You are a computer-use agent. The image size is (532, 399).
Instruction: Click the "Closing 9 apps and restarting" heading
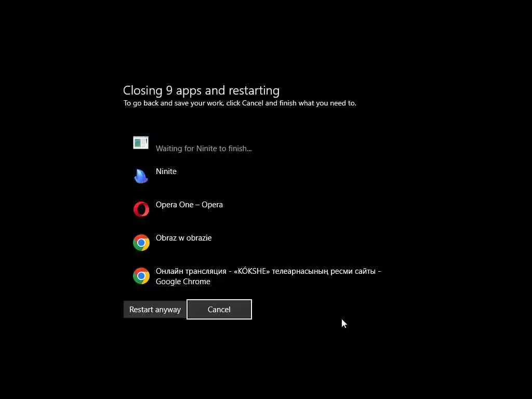pos(201,90)
